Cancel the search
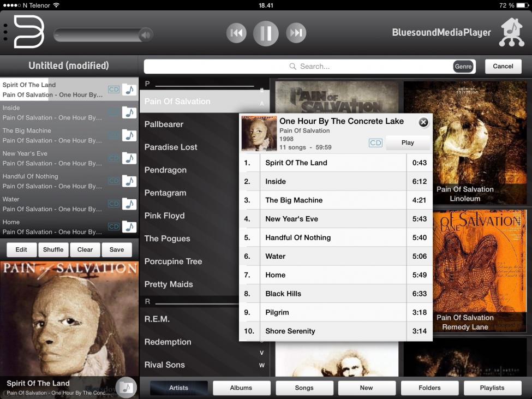 pos(503,66)
